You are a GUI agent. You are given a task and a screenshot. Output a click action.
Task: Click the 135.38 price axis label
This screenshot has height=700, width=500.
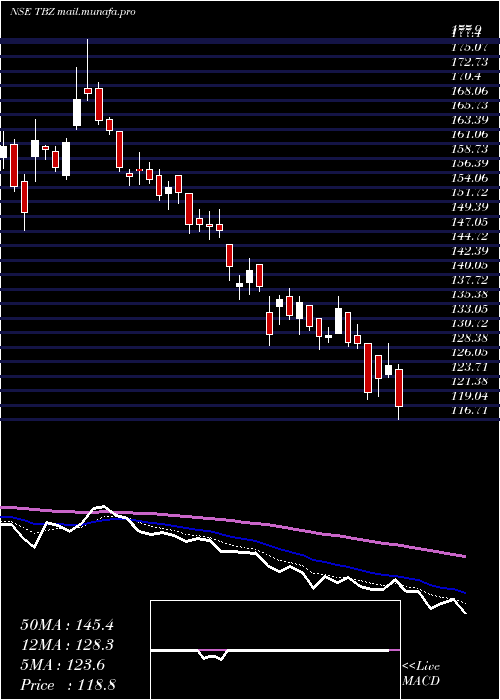point(470,294)
